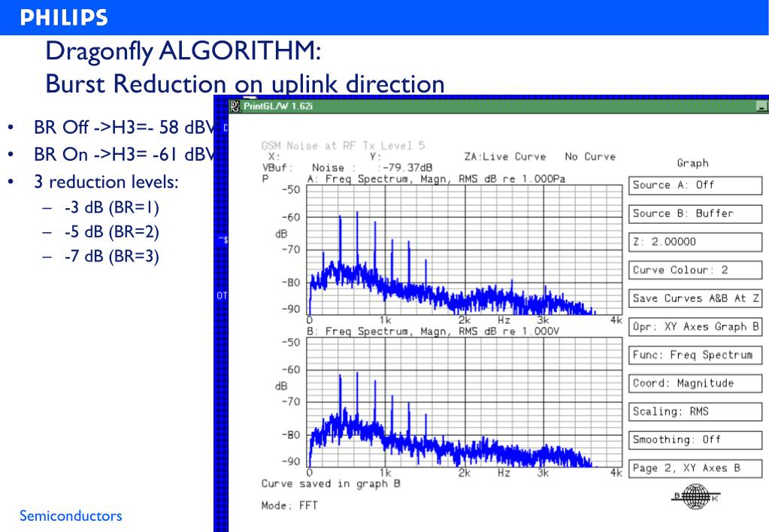
Task: Click the PrintGL/W title bar app icon
Action: point(236,106)
